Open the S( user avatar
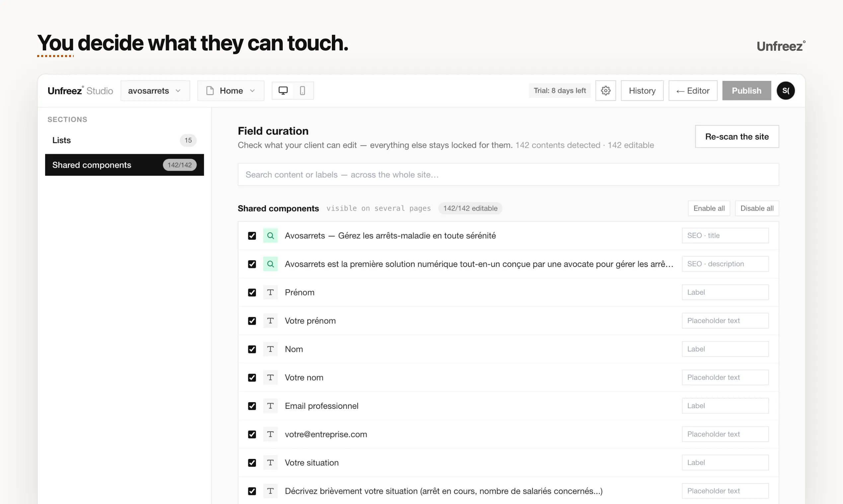 click(786, 91)
